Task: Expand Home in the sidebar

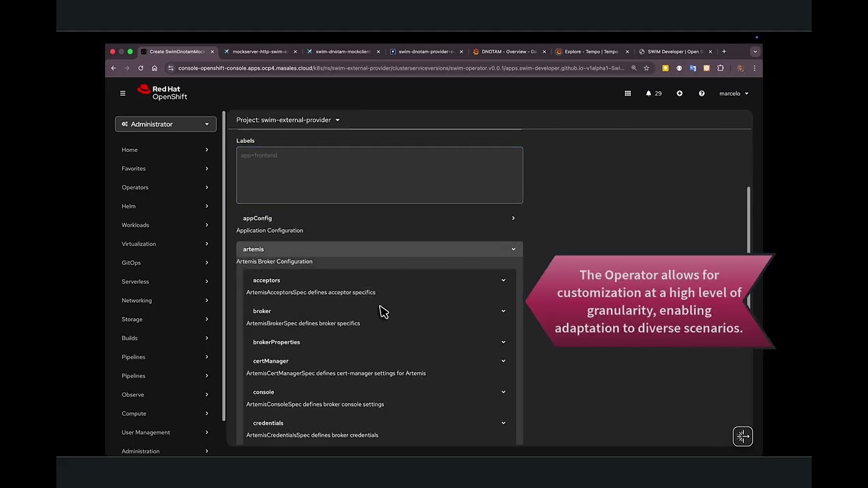Action: pos(165,150)
